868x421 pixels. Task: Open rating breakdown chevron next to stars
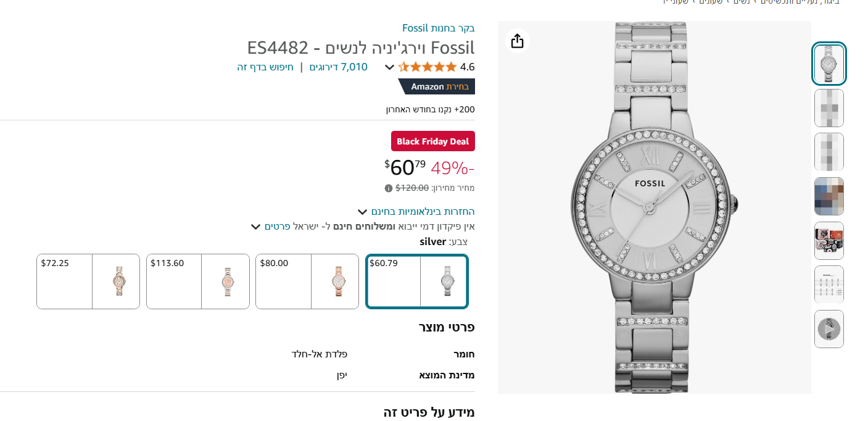(x=389, y=67)
